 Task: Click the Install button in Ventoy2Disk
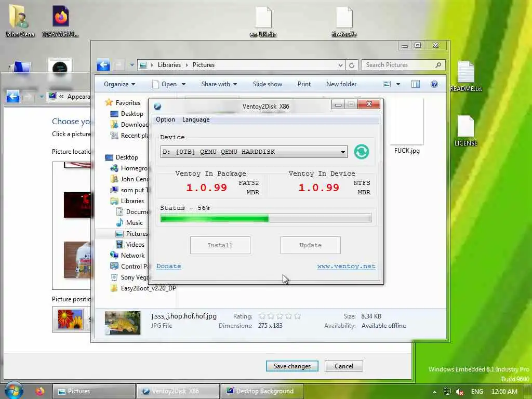pyautogui.click(x=220, y=245)
